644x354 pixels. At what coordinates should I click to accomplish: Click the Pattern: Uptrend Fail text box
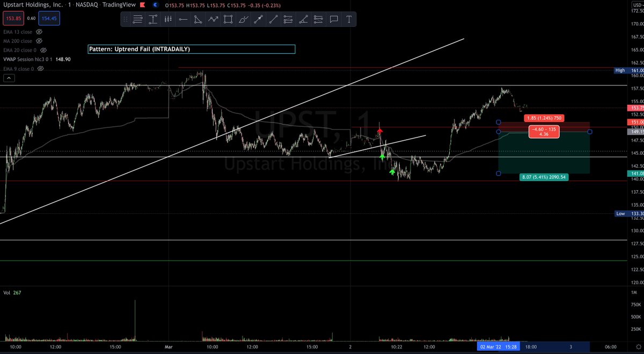tap(192, 49)
